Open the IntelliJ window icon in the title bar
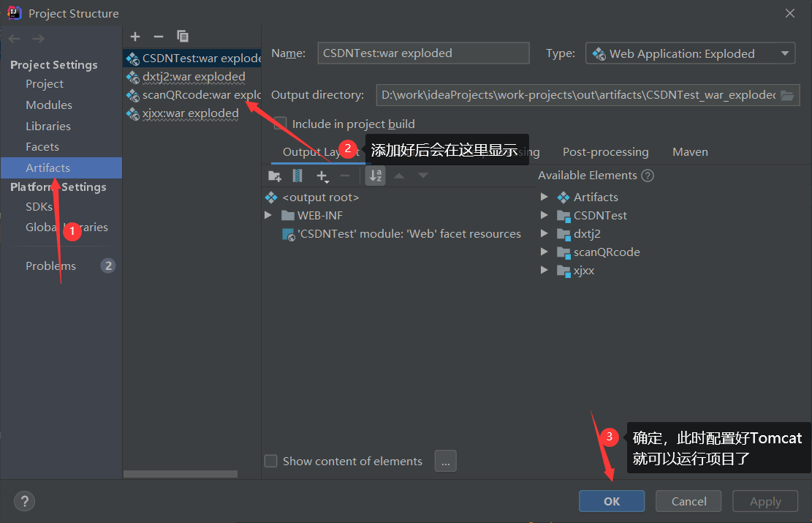812x523 pixels. pyautogui.click(x=15, y=13)
